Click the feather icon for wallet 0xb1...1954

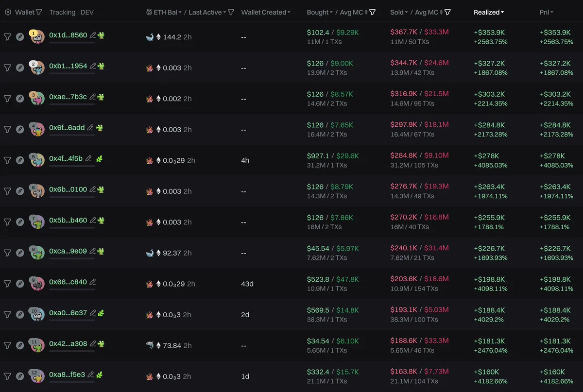pyautogui.click(x=20, y=68)
